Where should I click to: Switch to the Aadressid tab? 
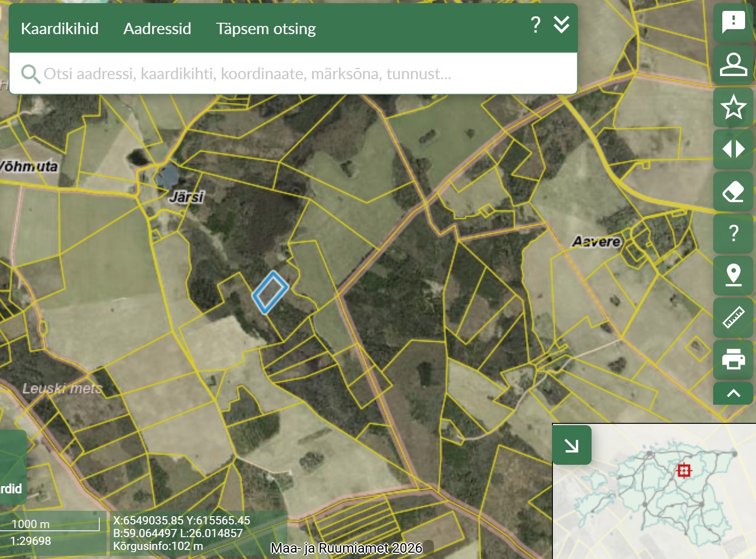tap(157, 28)
